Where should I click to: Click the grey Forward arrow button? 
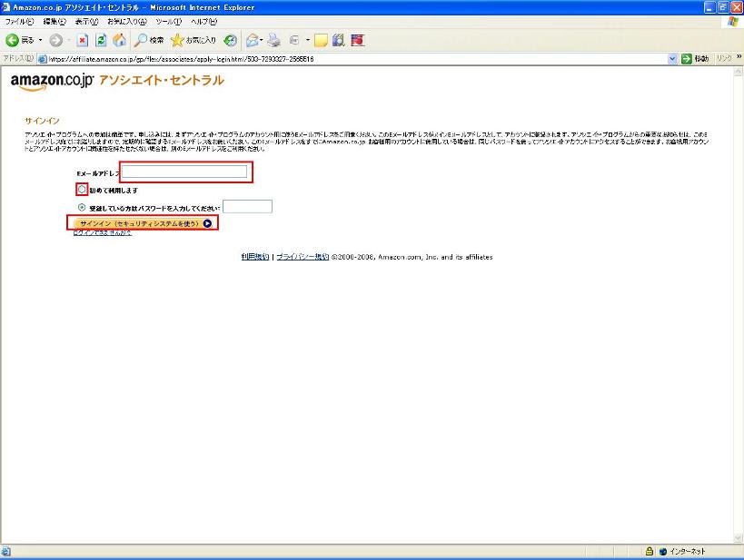tap(56, 40)
